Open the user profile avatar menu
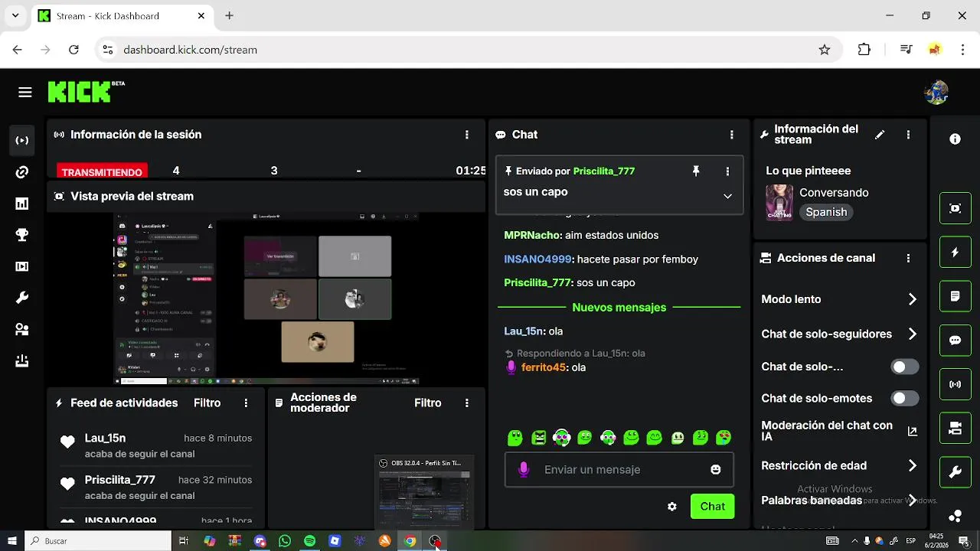 tap(936, 93)
